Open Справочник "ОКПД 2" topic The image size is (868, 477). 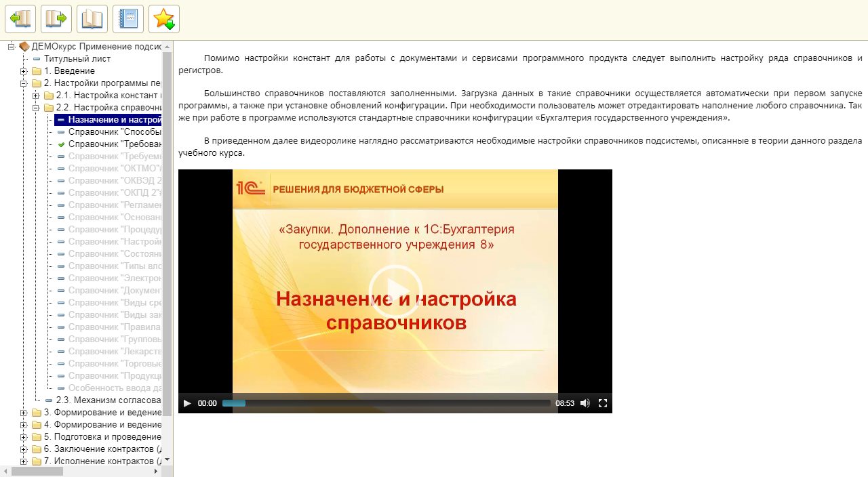[x=115, y=193]
